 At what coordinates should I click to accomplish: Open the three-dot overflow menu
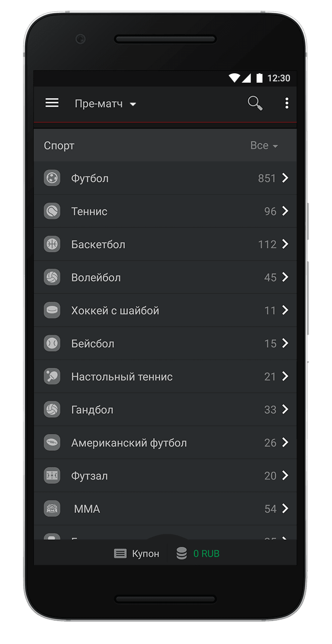pyautogui.click(x=286, y=103)
